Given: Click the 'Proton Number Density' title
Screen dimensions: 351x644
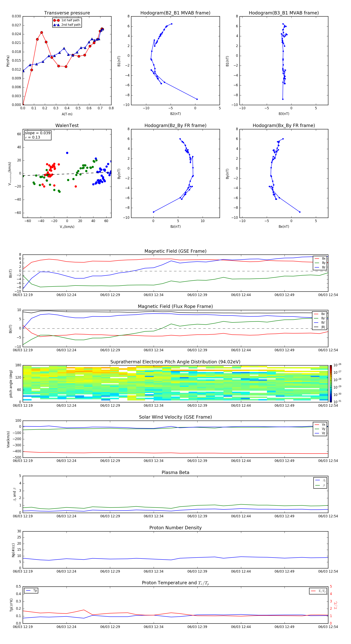Looking at the screenshot, I should (175, 528).
